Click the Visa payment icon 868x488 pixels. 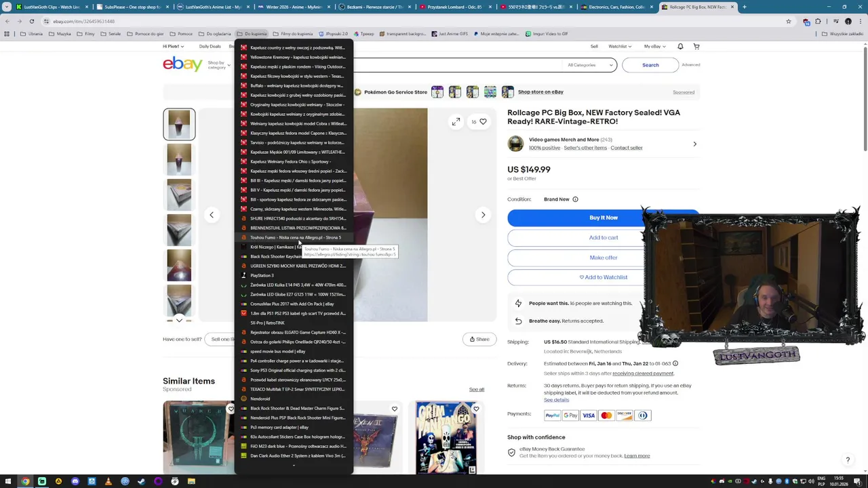(x=589, y=415)
